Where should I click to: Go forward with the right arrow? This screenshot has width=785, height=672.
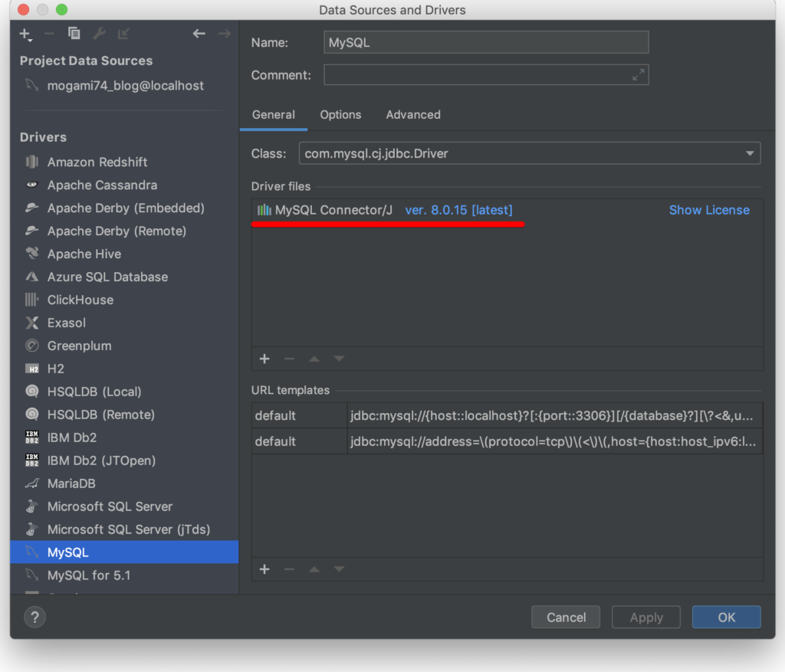point(225,34)
